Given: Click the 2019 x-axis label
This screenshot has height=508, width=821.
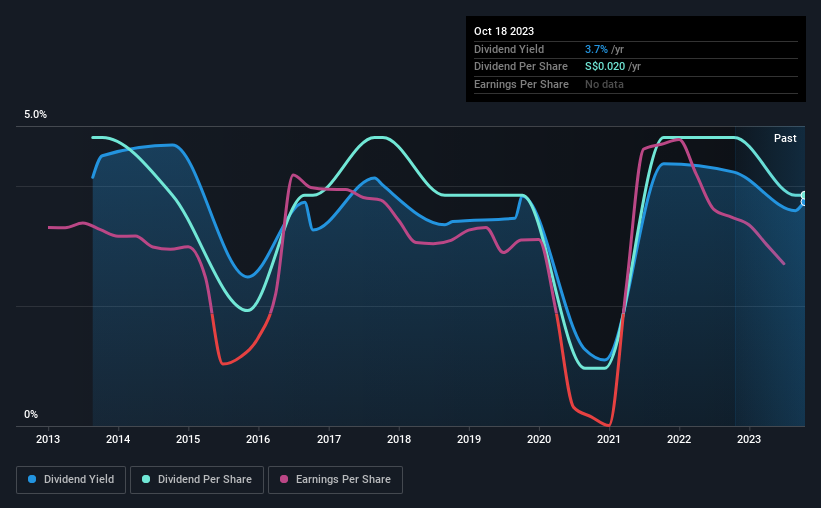Looking at the screenshot, I should pyautogui.click(x=469, y=439).
